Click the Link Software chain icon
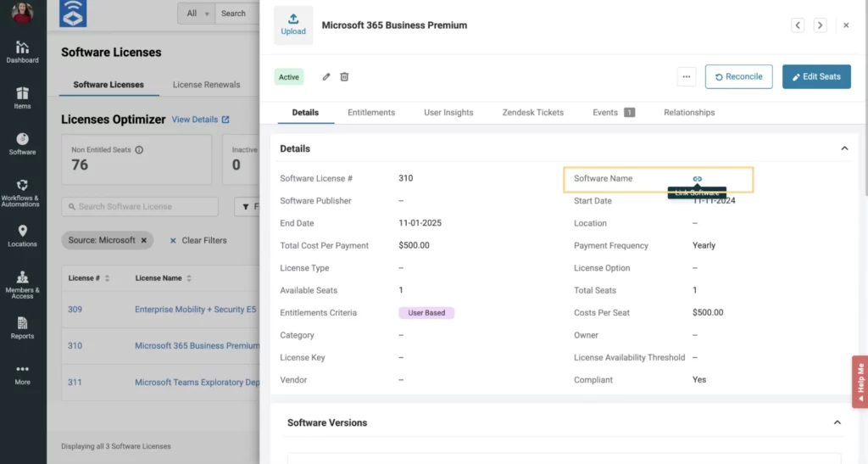This screenshot has width=868, height=464. pyautogui.click(x=698, y=179)
